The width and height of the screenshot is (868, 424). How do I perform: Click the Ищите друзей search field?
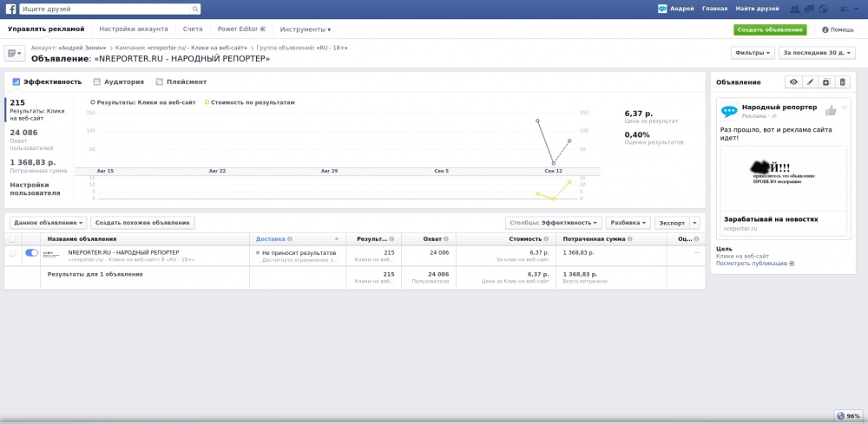(x=105, y=9)
